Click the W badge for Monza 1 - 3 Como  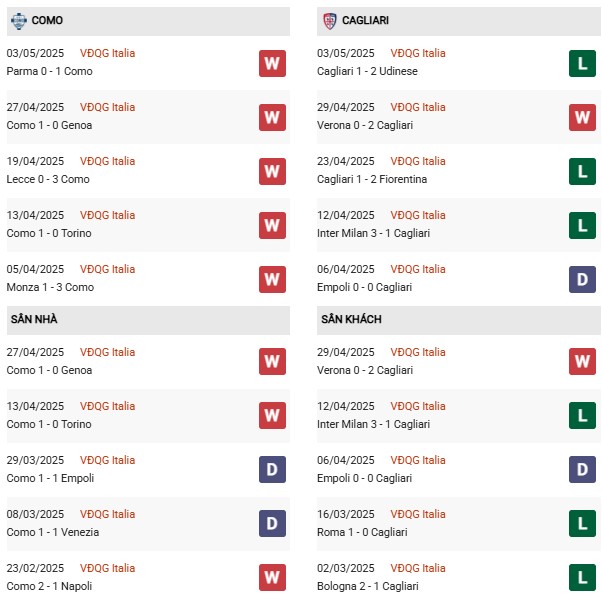tap(272, 279)
